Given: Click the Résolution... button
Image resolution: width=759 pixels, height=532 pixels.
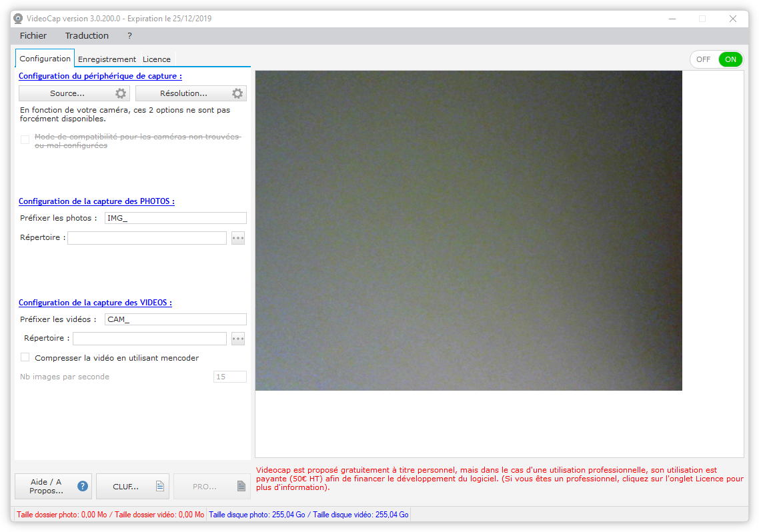Looking at the screenshot, I should [183, 93].
